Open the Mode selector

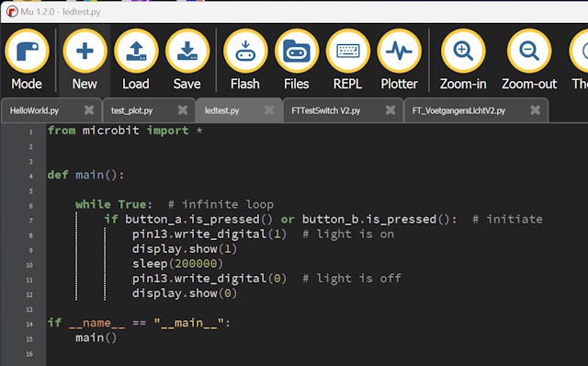pos(27,59)
